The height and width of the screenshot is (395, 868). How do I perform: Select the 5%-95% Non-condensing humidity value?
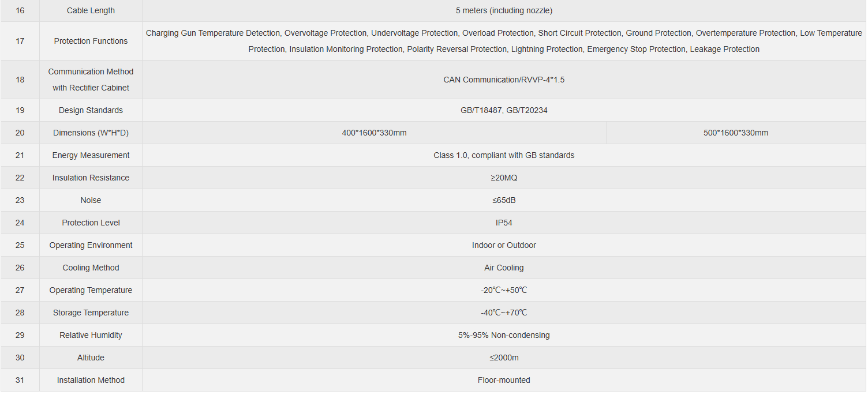pyautogui.click(x=504, y=335)
